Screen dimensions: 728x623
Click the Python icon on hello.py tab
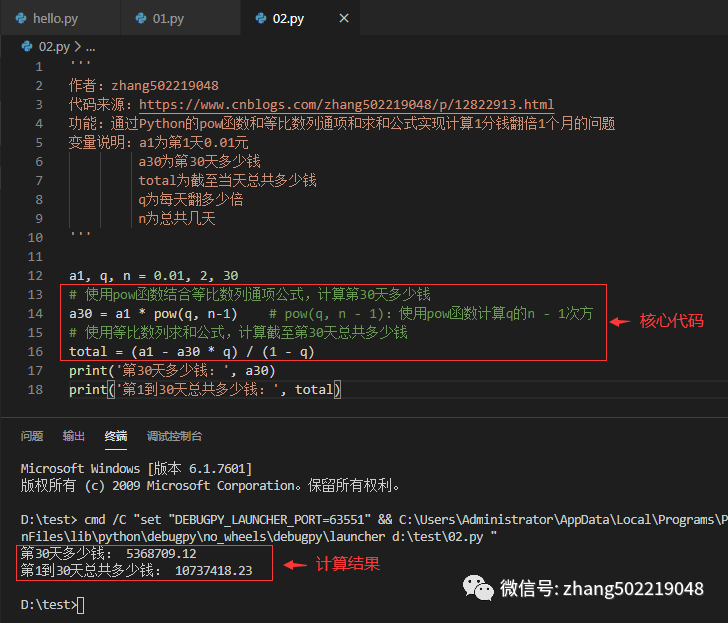coord(21,19)
